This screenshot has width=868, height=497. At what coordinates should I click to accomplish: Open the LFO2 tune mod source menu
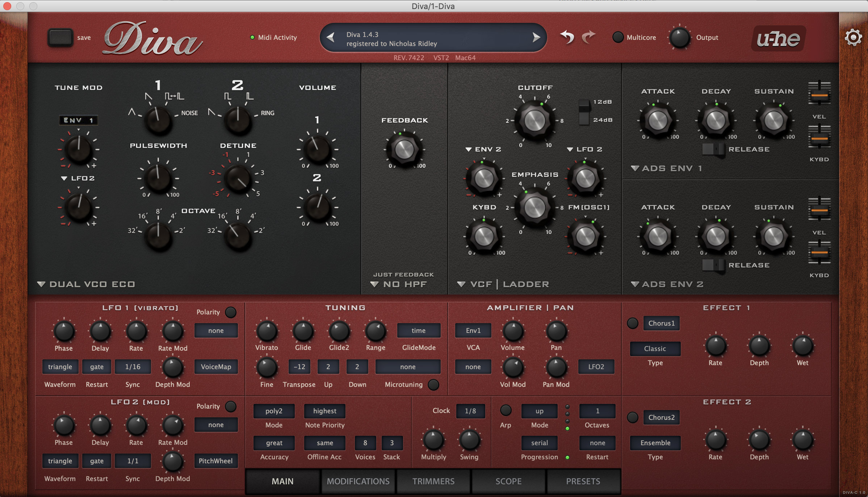[78, 178]
